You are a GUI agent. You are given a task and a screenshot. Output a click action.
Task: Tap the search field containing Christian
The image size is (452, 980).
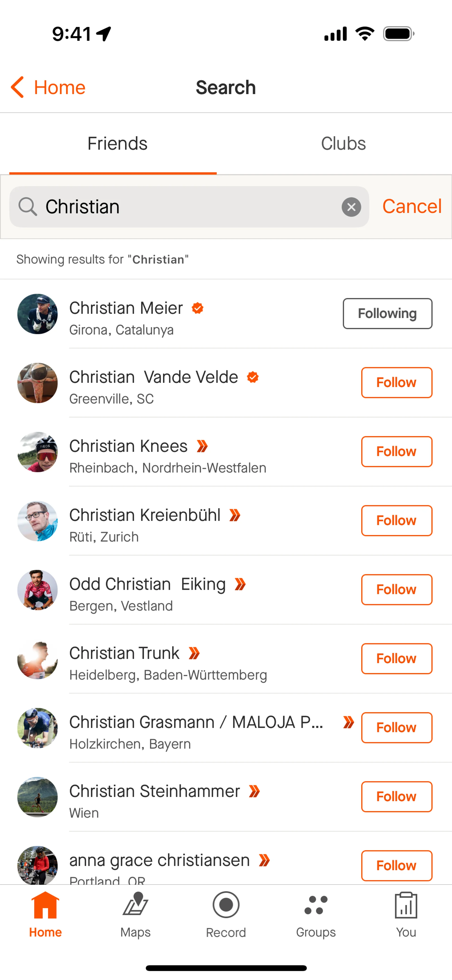(x=190, y=207)
